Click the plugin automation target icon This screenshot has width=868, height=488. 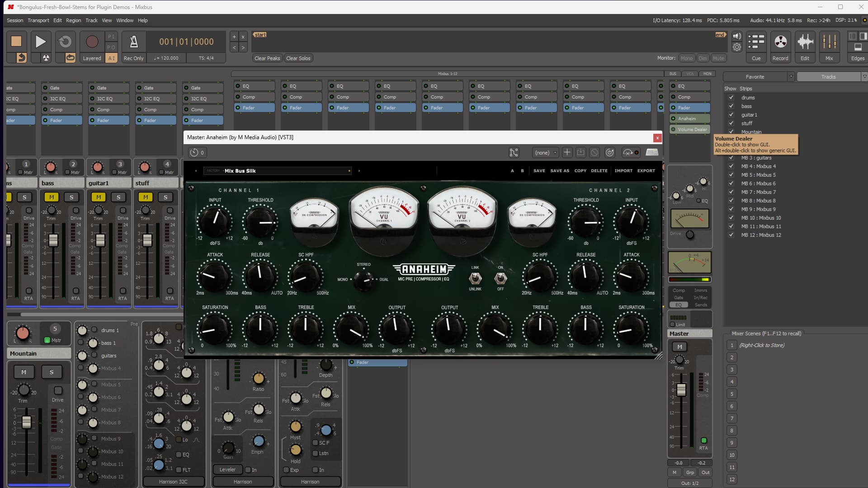(610, 153)
